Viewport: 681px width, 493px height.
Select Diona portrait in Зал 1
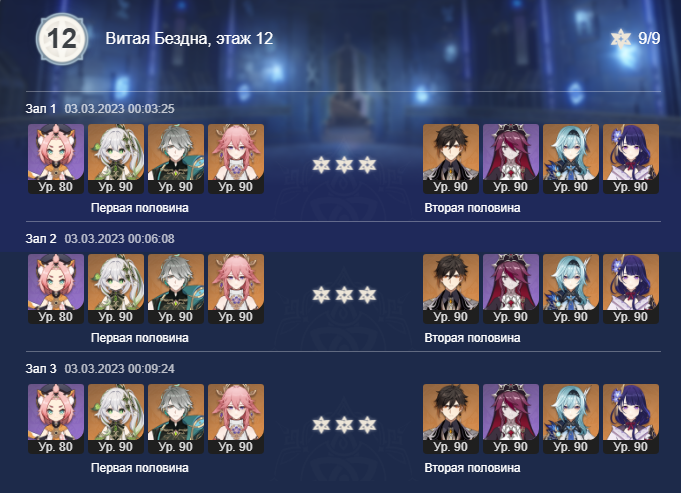point(56,159)
